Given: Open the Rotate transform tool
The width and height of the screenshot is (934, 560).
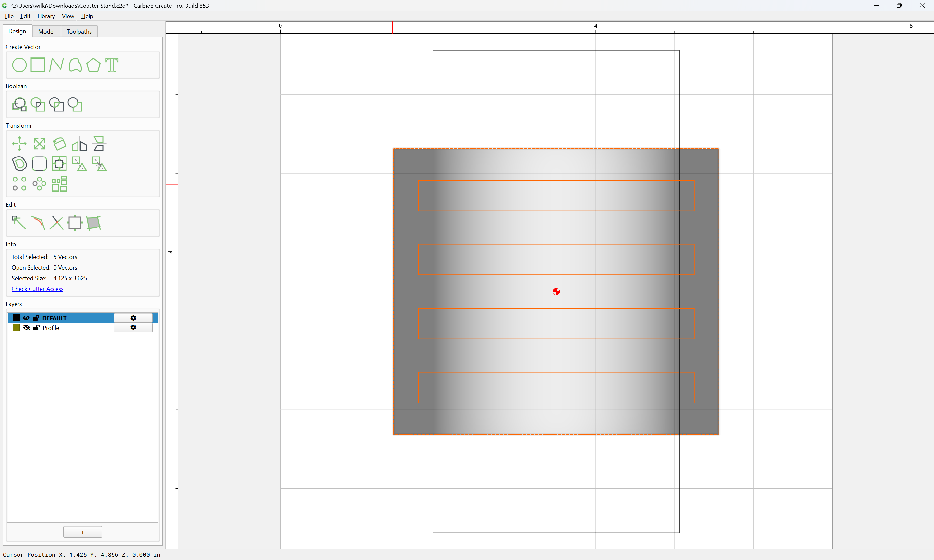Looking at the screenshot, I should 59,144.
